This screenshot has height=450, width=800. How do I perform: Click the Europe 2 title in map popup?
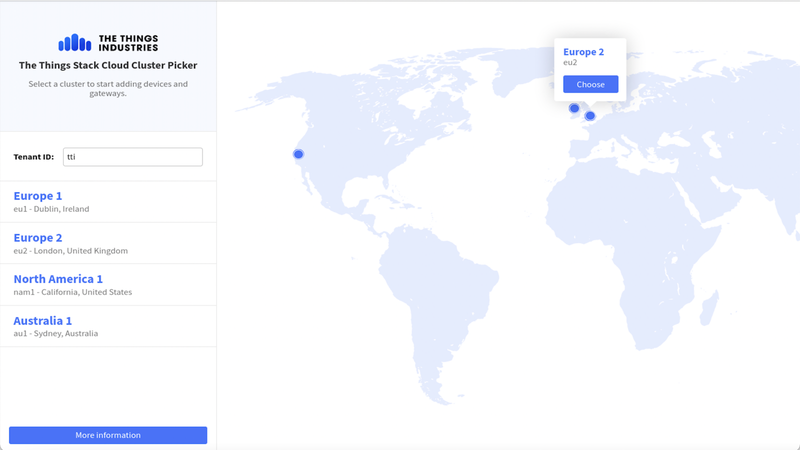(583, 52)
